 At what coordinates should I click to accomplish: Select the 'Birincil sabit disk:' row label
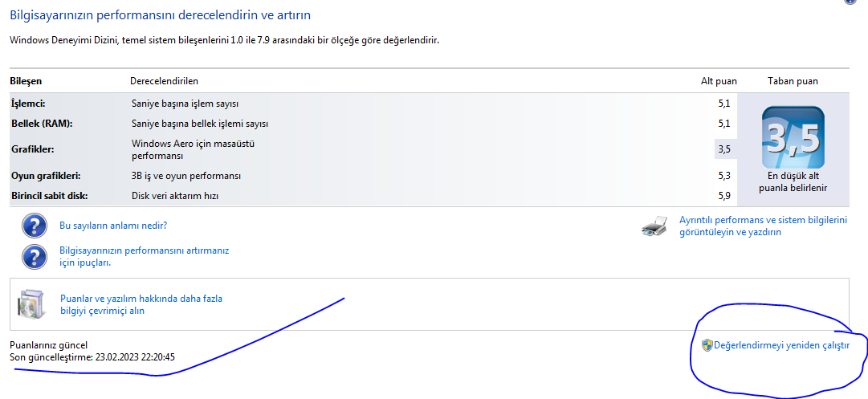[50, 195]
